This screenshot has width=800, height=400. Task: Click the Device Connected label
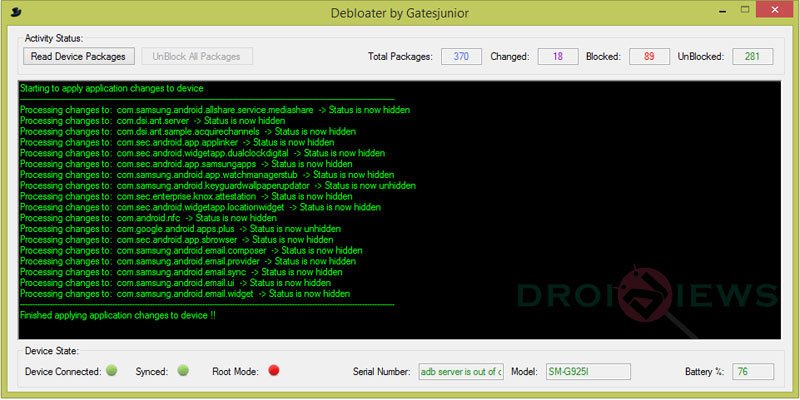click(63, 371)
